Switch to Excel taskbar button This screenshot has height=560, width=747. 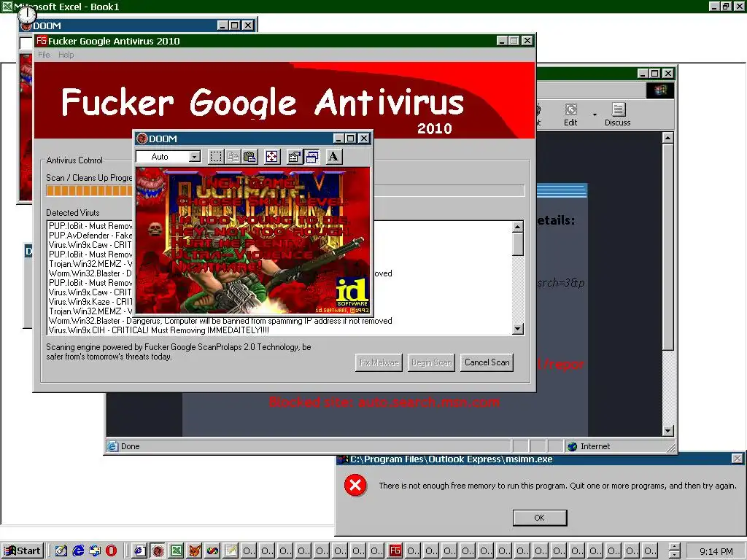(177, 551)
